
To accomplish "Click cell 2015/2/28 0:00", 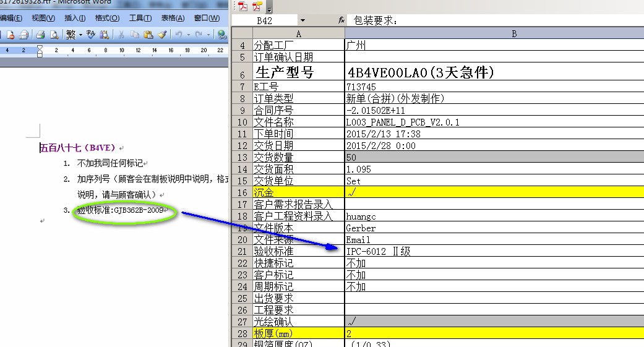I will pos(494,145).
